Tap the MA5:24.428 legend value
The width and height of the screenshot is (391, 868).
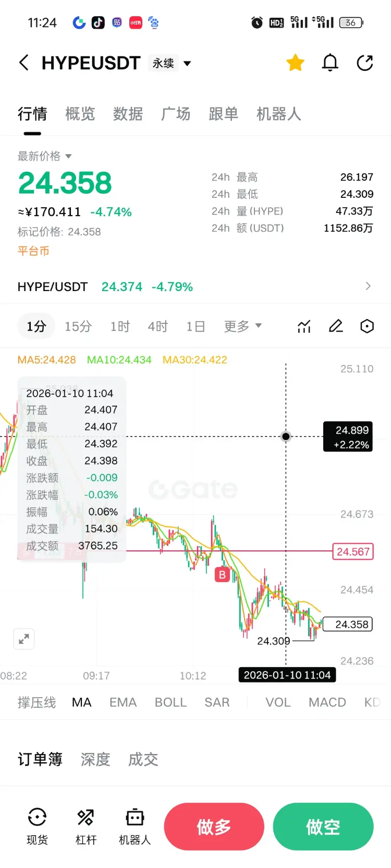point(46,360)
